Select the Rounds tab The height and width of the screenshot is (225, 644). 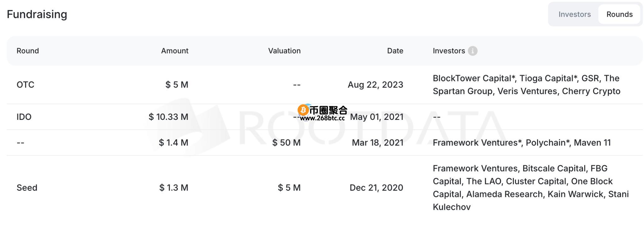coord(619,14)
